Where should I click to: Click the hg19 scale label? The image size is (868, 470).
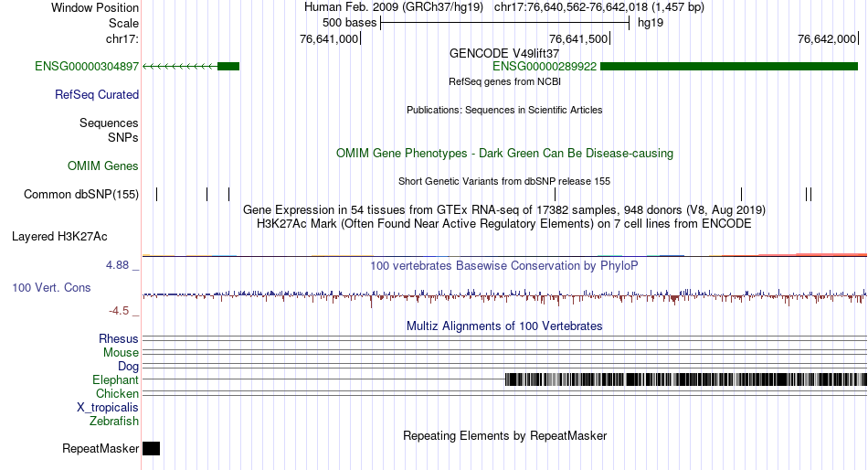click(651, 23)
